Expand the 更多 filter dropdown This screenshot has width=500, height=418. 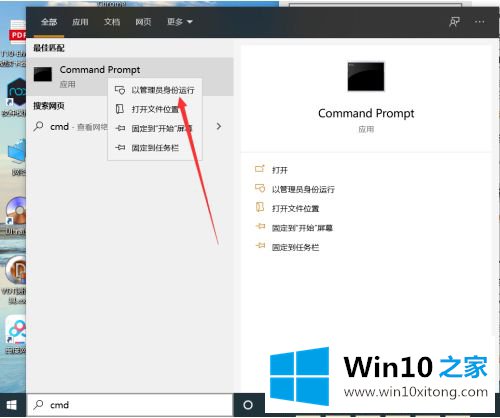(x=180, y=22)
